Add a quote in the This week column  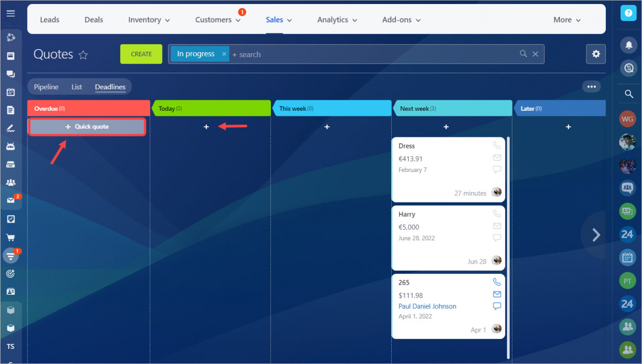[327, 127]
